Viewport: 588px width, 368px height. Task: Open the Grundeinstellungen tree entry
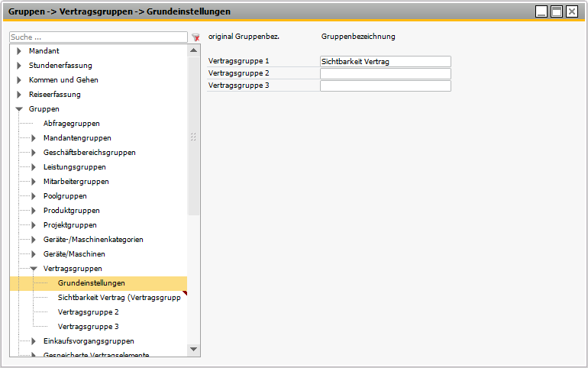click(x=91, y=283)
